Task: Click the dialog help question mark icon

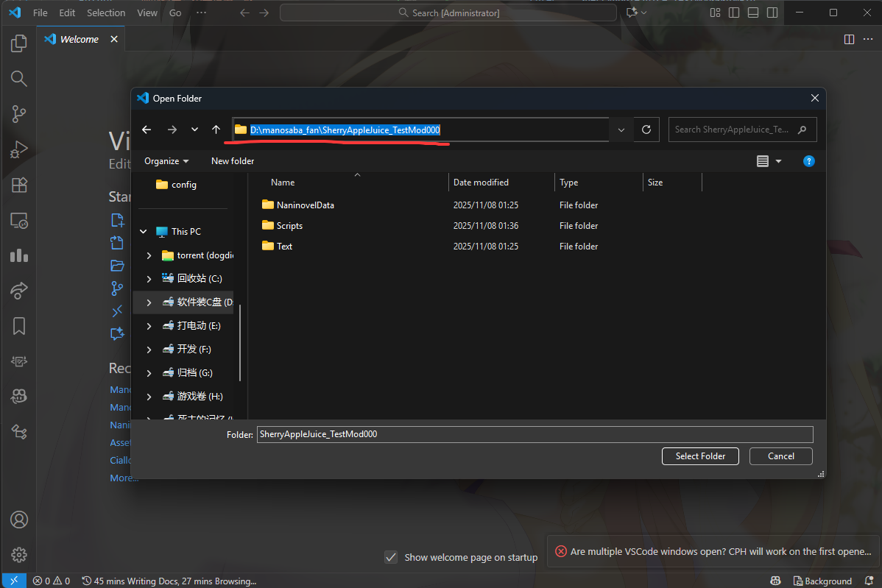Action: coord(808,161)
